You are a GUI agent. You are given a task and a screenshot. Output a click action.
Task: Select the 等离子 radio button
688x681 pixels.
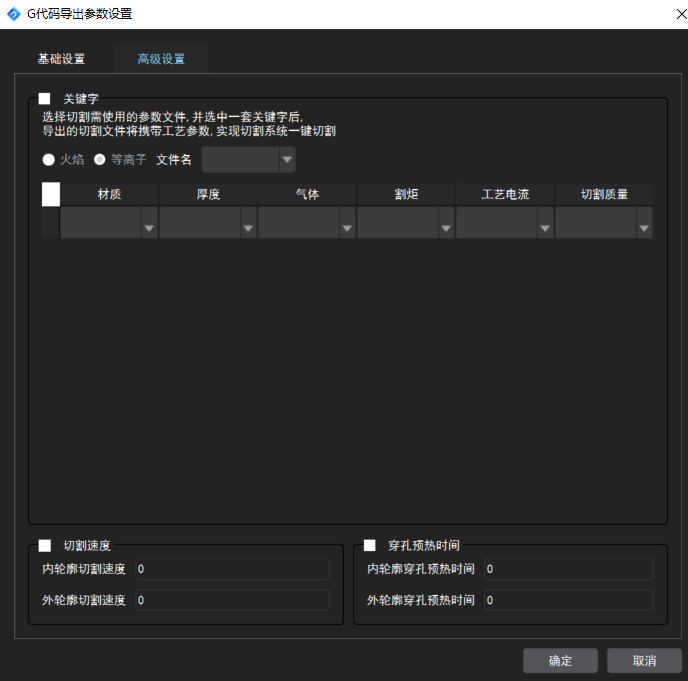(x=100, y=159)
